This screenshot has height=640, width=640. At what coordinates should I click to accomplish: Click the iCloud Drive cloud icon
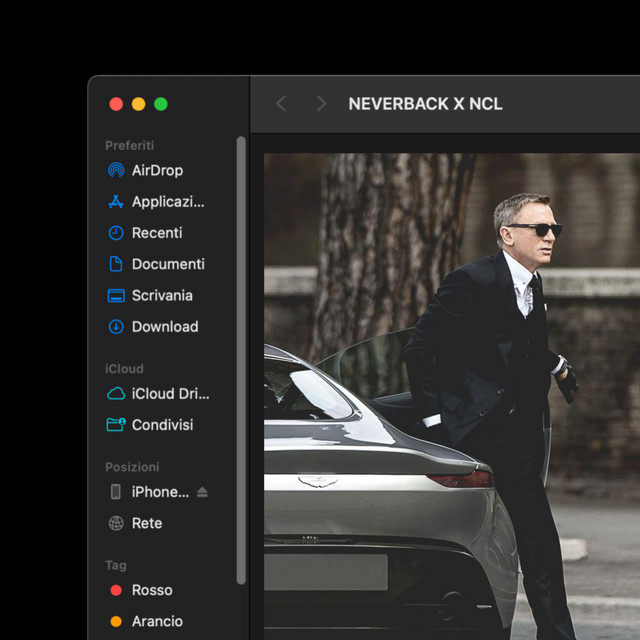click(x=116, y=394)
